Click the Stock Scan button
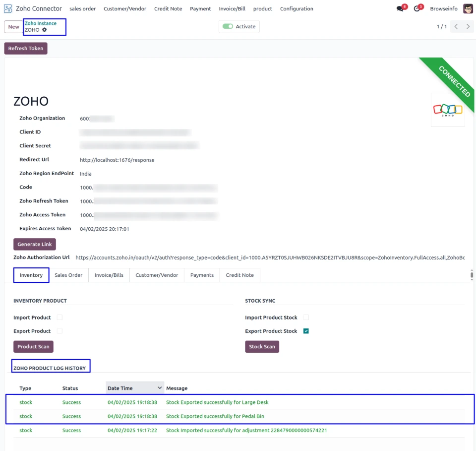The image size is (476, 451). point(262,346)
